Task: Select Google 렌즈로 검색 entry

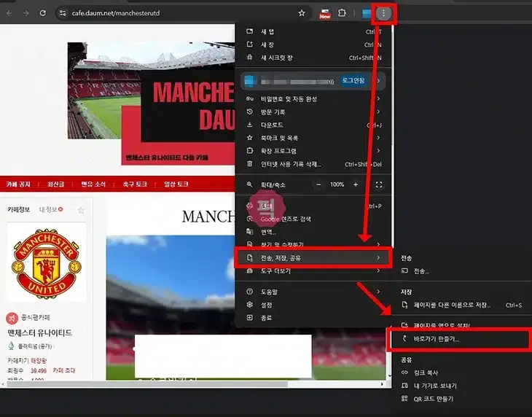Action: 313,219
